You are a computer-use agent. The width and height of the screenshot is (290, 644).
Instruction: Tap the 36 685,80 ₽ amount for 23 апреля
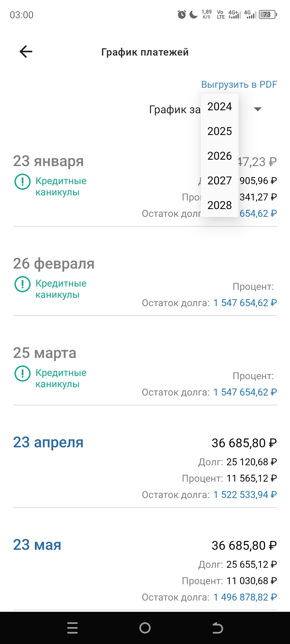(x=244, y=443)
